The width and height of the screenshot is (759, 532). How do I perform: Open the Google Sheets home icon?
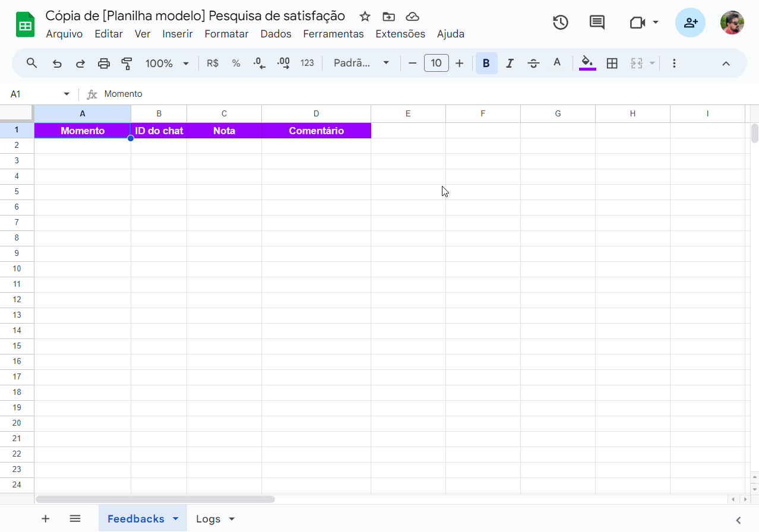(26, 25)
